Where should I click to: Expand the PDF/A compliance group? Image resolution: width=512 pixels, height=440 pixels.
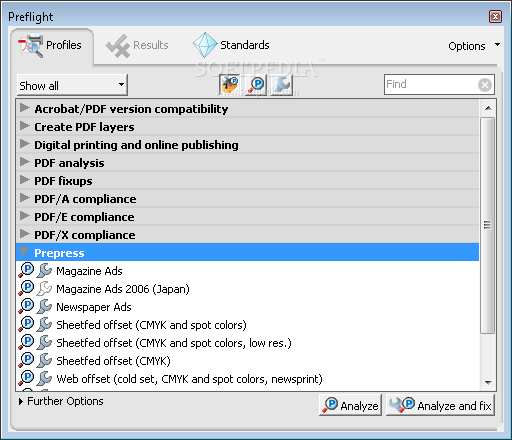pyautogui.click(x=24, y=198)
